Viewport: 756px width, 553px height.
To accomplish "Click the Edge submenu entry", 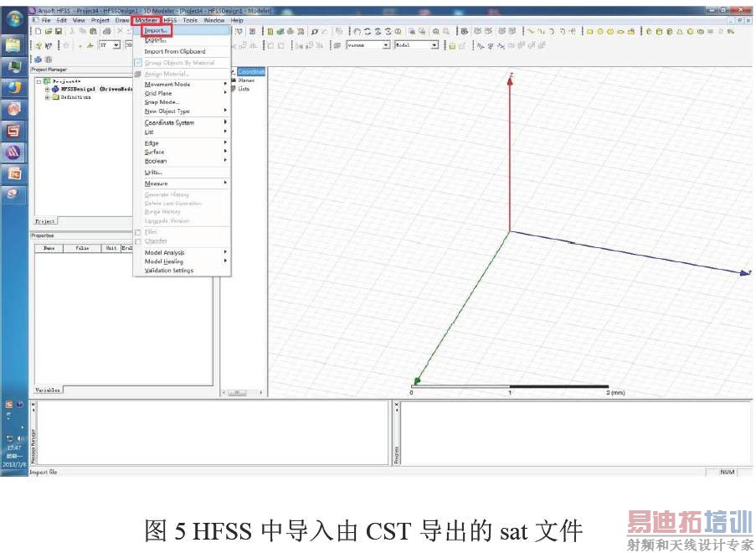I will point(183,142).
